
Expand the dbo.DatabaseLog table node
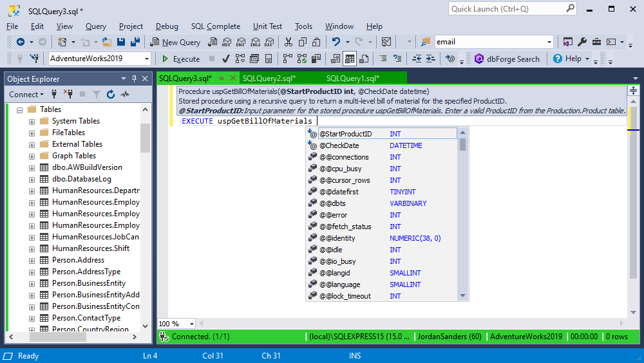pyautogui.click(x=32, y=180)
